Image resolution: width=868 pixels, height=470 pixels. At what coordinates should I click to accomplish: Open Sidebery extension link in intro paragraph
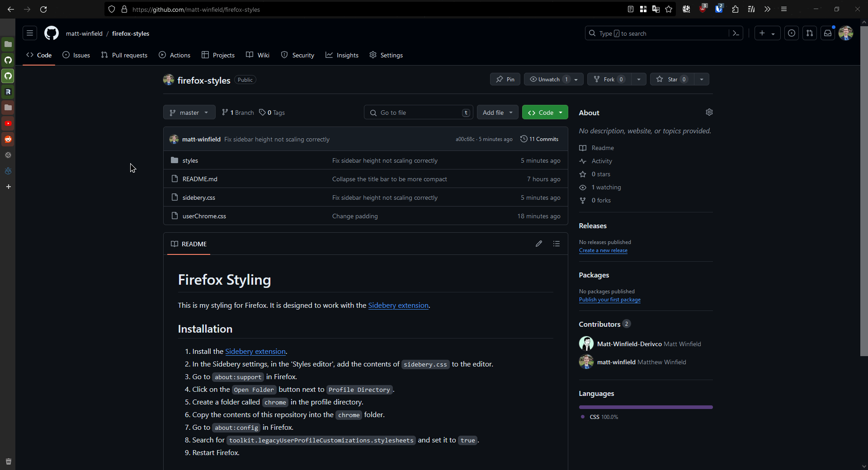(x=398, y=305)
